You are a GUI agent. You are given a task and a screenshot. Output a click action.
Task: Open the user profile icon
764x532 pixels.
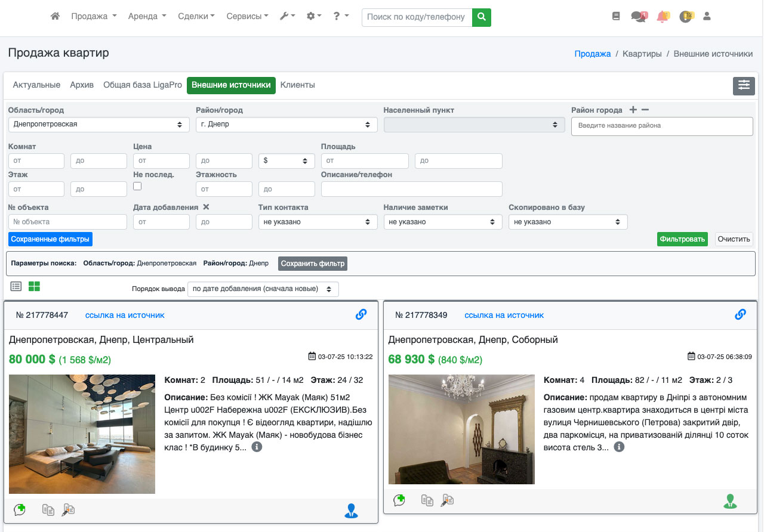click(707, 17)
